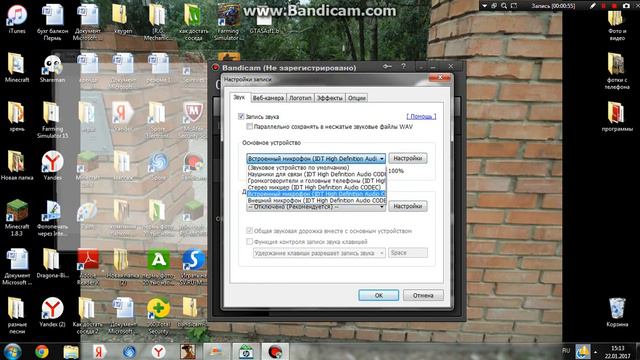
Task: Click the key register icon in Bandicam title
Action: click(387, 66)
